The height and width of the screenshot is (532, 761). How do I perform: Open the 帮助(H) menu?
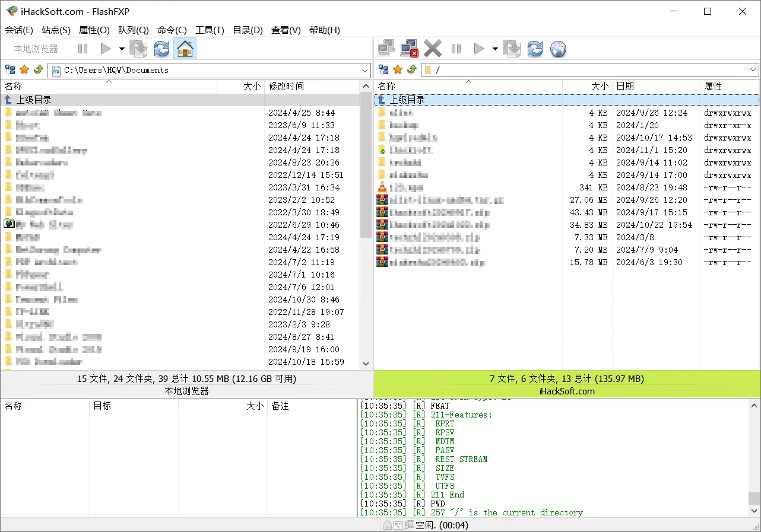[325, 30]
